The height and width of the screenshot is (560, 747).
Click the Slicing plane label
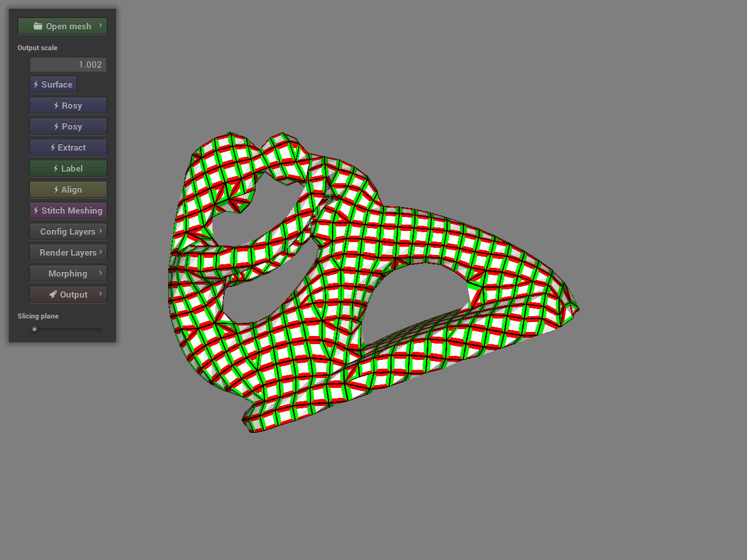38,316
